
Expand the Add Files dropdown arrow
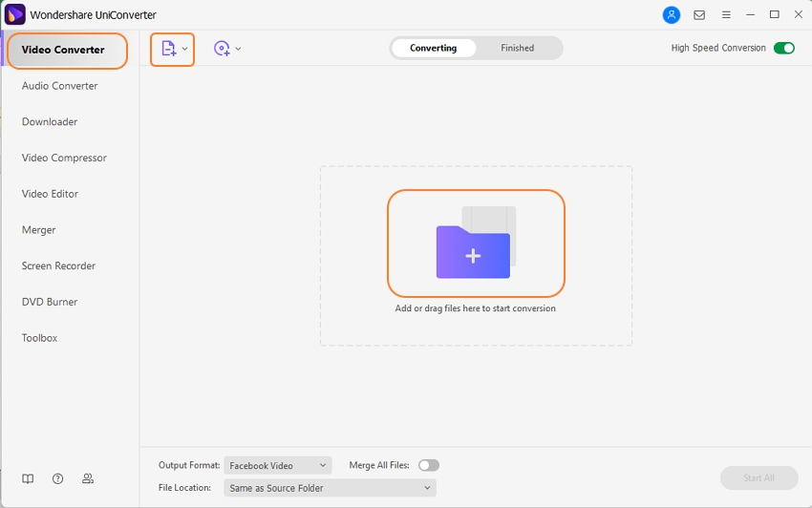(185, 49)
